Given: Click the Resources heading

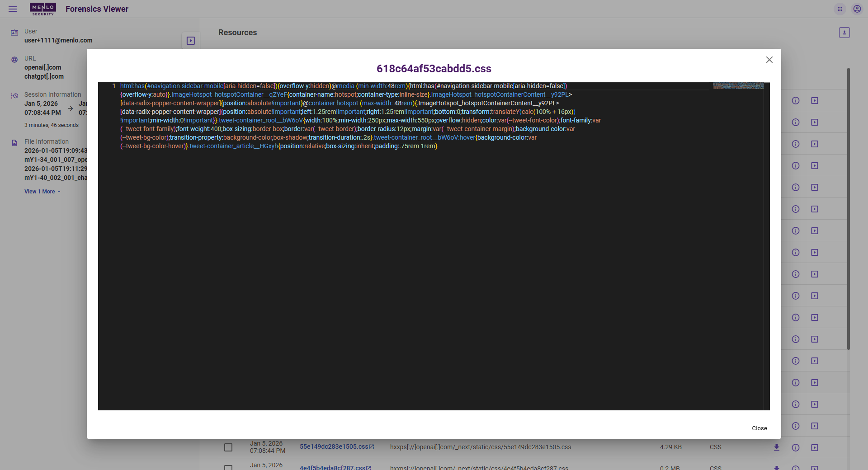Looking at the screenshot, I should tap(237, 33).
